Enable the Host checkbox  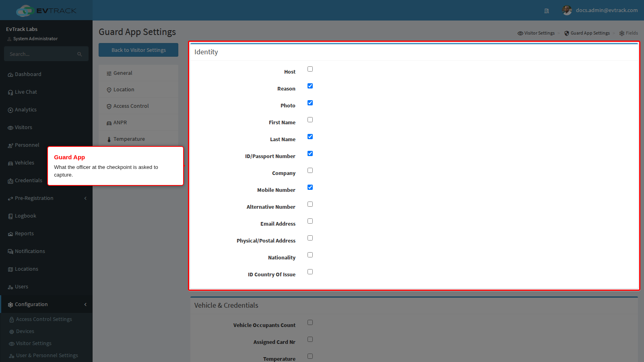point(310,69)
